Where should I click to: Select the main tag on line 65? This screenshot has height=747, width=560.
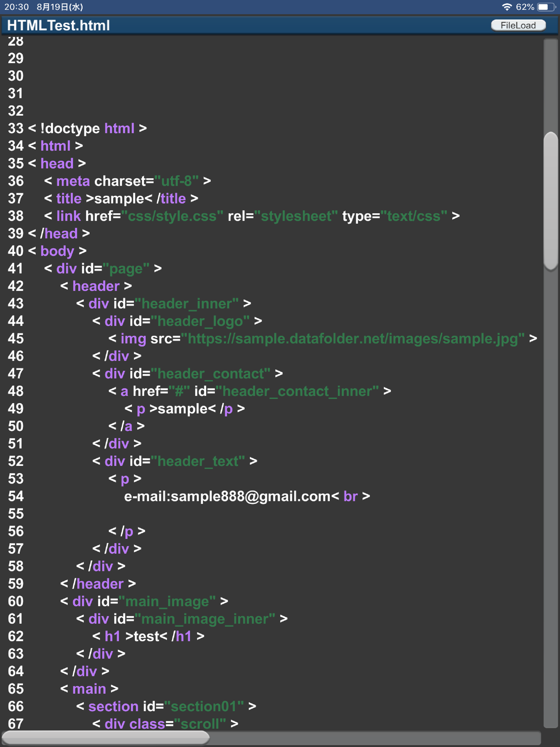[x=89, y=688]
